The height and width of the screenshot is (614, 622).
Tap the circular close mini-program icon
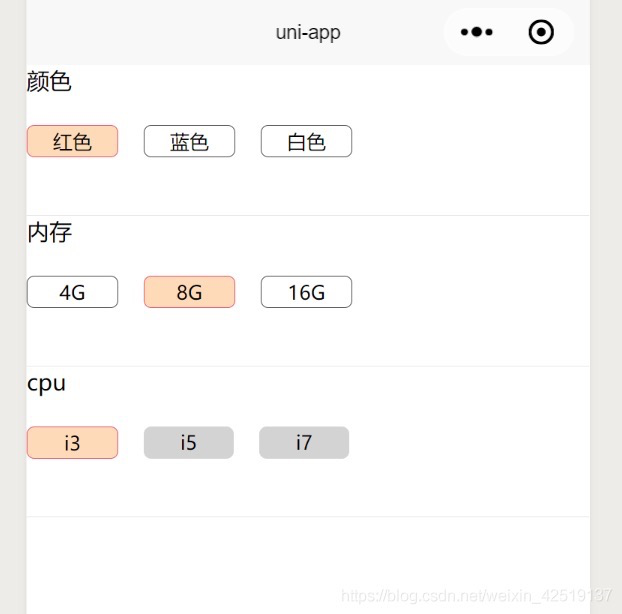point(541,32)
